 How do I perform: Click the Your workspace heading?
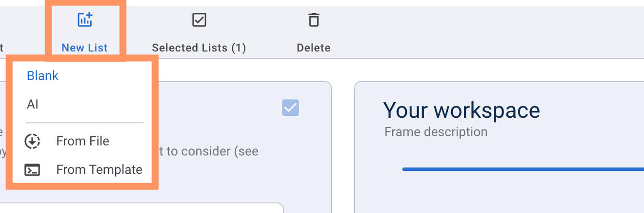tap(461, 110)
